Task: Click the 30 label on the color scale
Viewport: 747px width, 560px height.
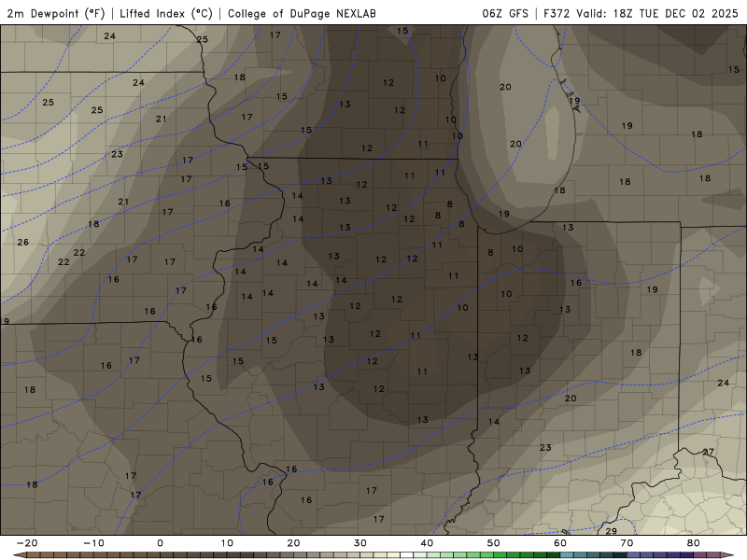Action: coord(360,543)
